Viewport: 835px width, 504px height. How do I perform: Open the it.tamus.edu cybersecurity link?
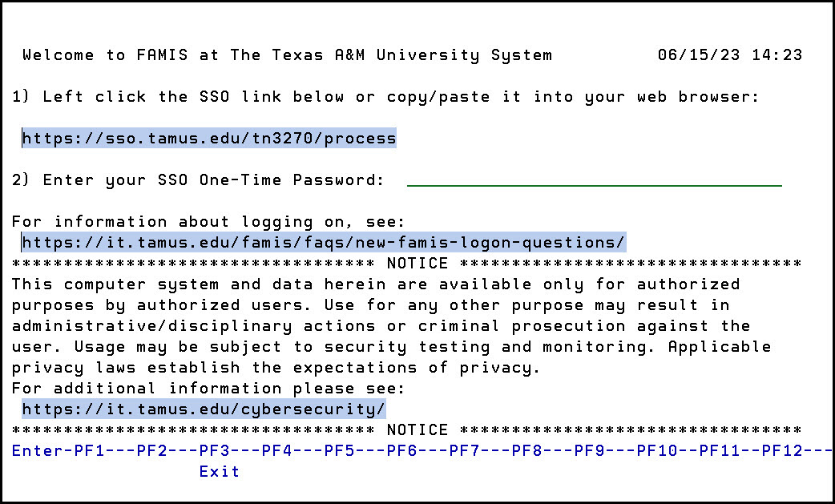(204, 409)
